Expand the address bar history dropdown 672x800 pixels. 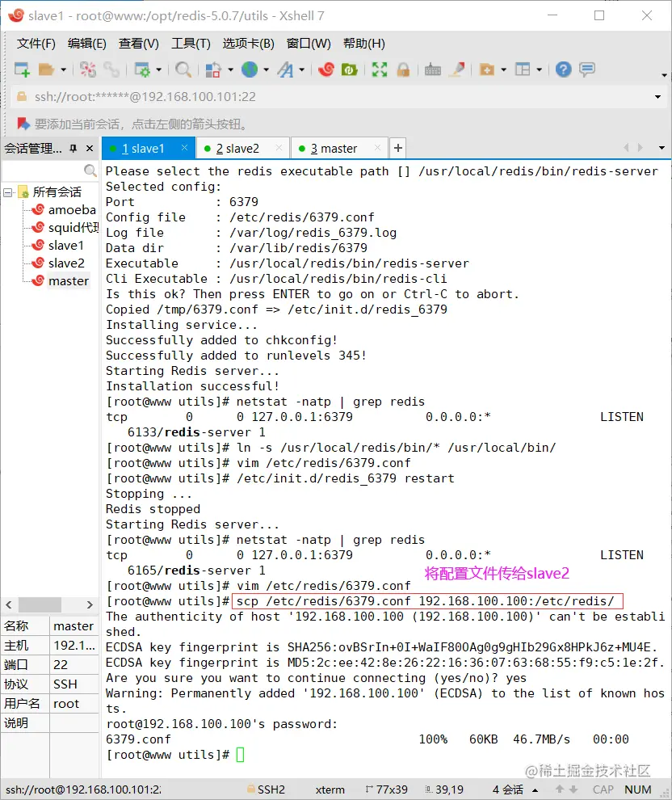[657, 97]
